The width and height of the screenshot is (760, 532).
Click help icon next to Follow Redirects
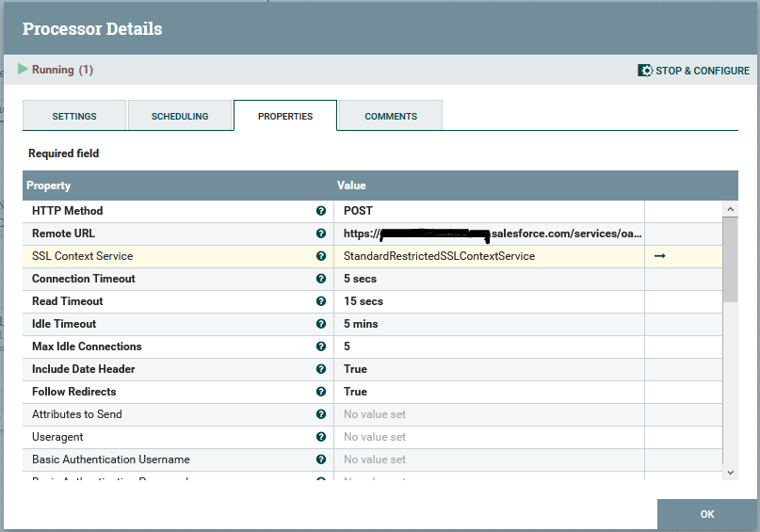(321, 392)
